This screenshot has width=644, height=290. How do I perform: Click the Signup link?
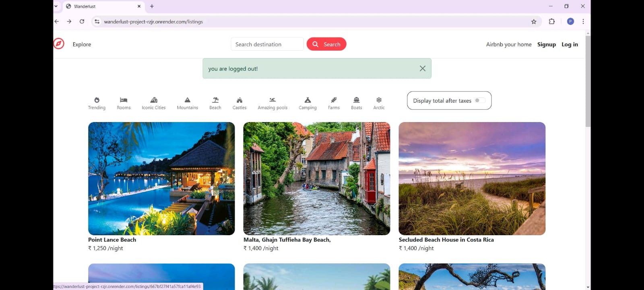pyautogui.click(x=547, y=44)
